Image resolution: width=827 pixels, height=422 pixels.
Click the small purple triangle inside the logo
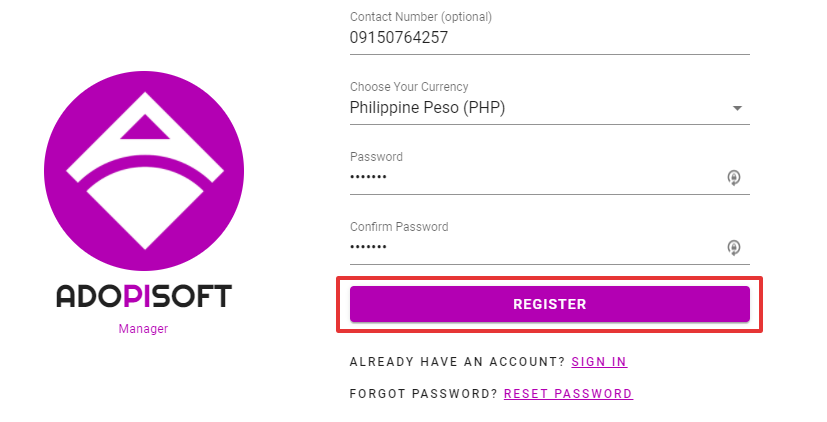pos(145,127)
